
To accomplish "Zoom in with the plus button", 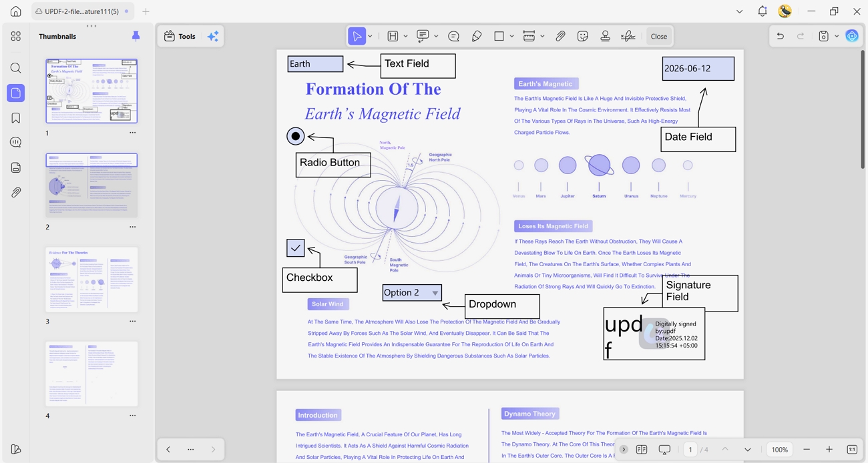I will click(829, 450).
